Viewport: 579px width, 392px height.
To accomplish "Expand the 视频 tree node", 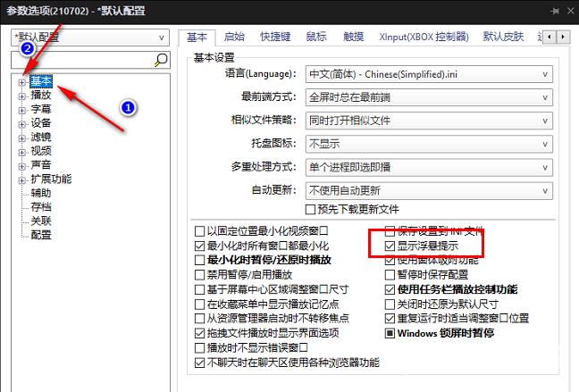I will [x=21, y=151].
